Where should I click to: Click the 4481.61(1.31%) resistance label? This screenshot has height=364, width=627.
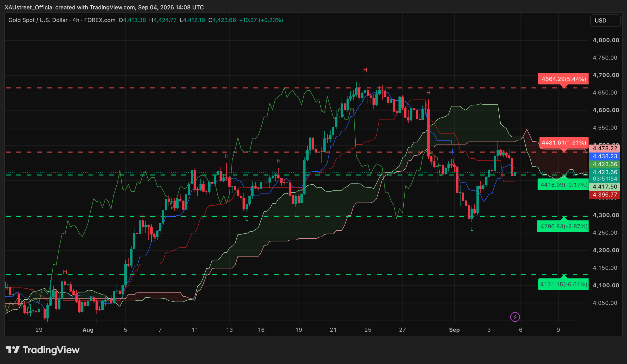coord(564,143)
